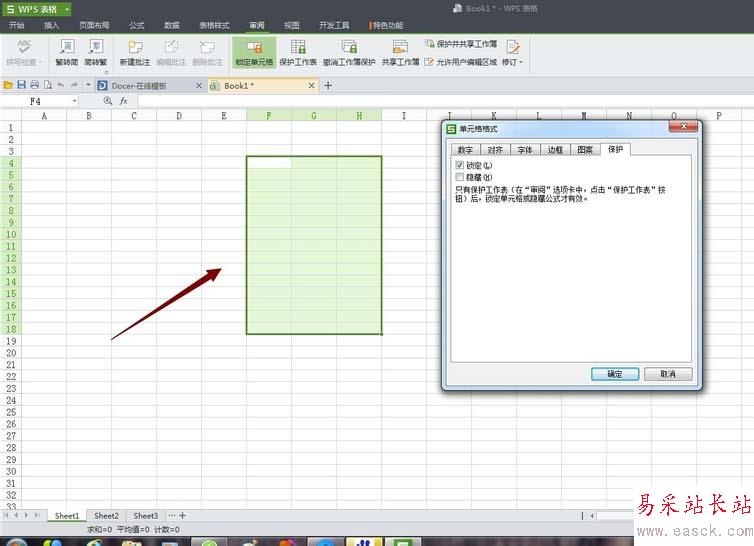754x546 pixels.
Task: Open the Name Box dropdown arrow
Action: pyautogui.click(x=75, y=101)
